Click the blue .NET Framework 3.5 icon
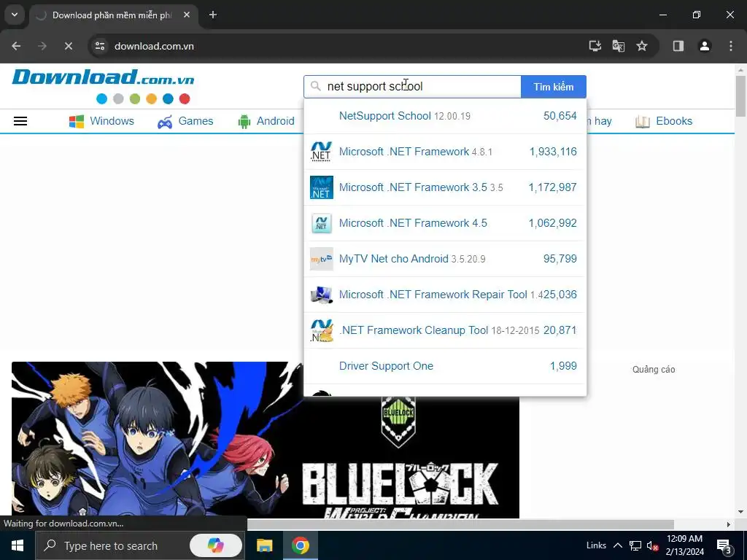The height and width of the screenshot is (560, 747). [x=322, y=187]
